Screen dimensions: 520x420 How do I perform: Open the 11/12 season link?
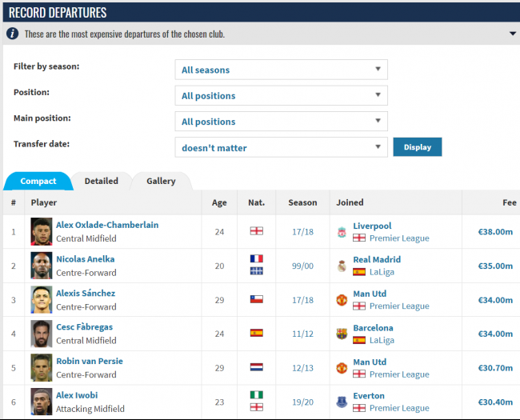[302, 334]
